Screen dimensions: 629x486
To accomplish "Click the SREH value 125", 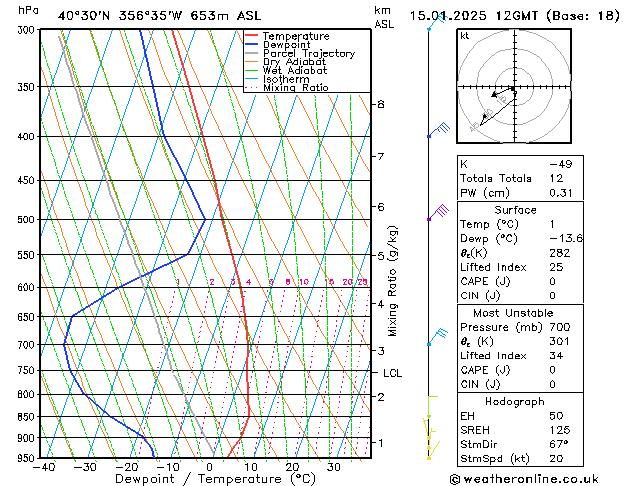I will click(x=560, y=430).
